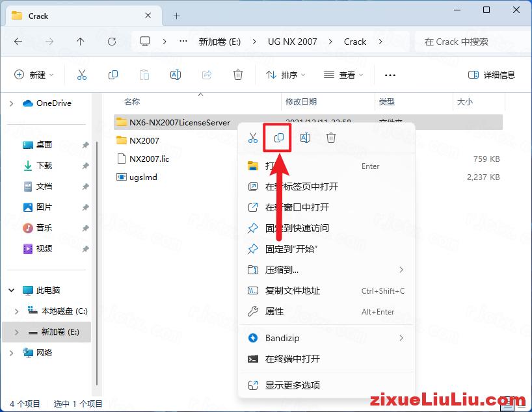The height and width of the screenshot is (412, 532).
Task: Select 在新窗口中打开 menu entry
Action: [326, 207]
